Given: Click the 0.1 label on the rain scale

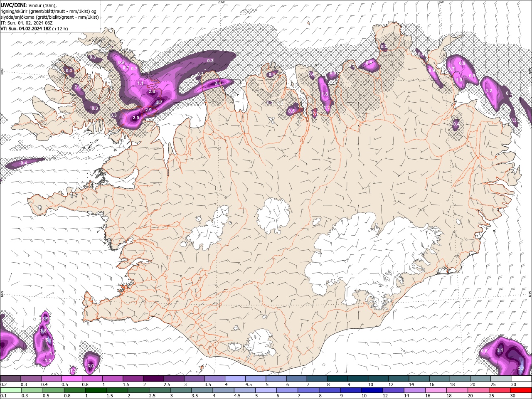Looking at the screenshot, I should pos(3,396).
